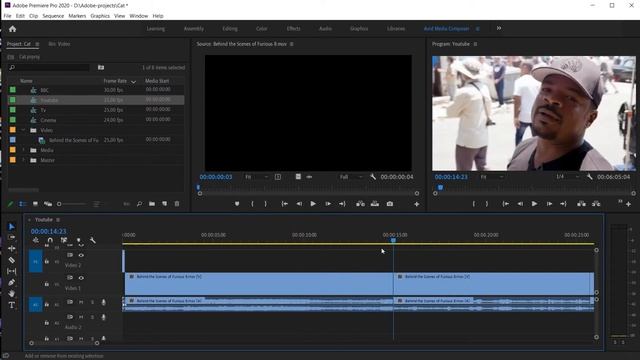Viewport: 640px width, 360px height.
Task: Toggle Video 1 track output eye
Action: [x=81, y=278]
